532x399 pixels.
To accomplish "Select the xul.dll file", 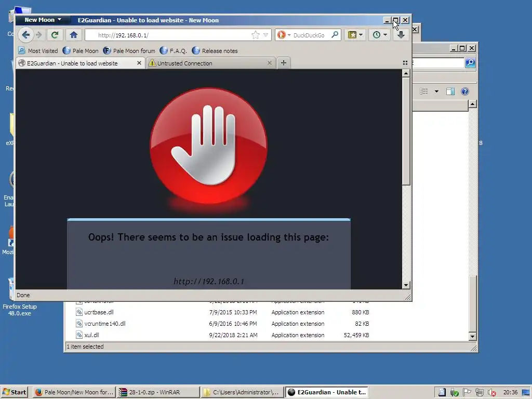I will pos(91,335).
